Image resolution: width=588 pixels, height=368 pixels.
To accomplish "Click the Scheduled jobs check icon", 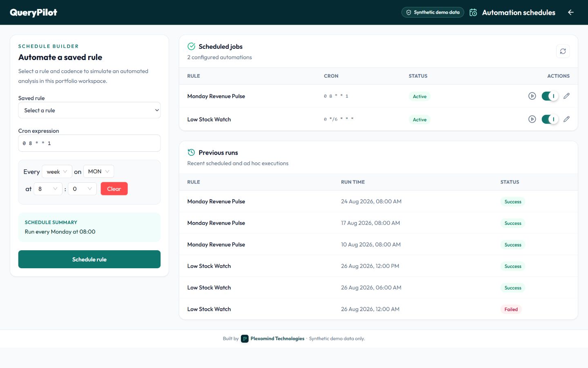I will (191, 46).
